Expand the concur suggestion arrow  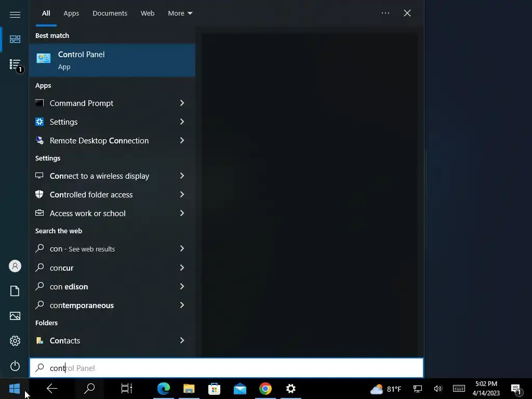point(182,268)
